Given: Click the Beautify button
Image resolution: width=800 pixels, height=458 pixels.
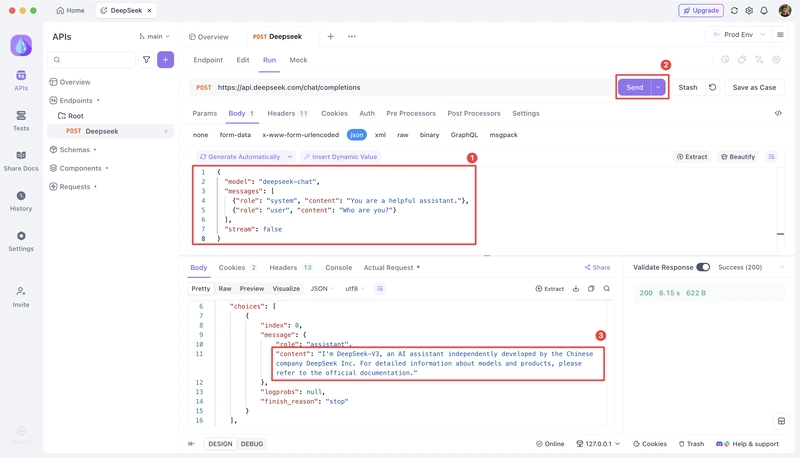Looking at the screenshot, I should click(x=738, y=157).
